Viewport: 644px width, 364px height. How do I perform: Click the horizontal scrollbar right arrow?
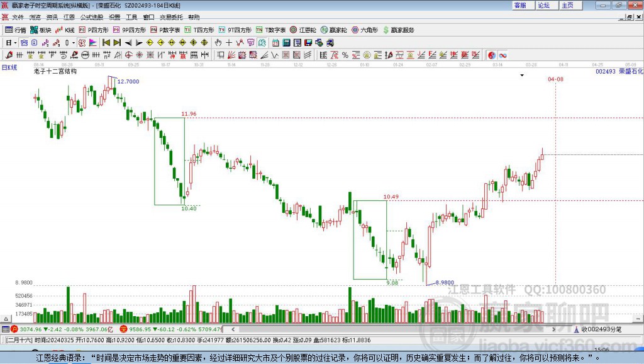(x=553, y=329)
